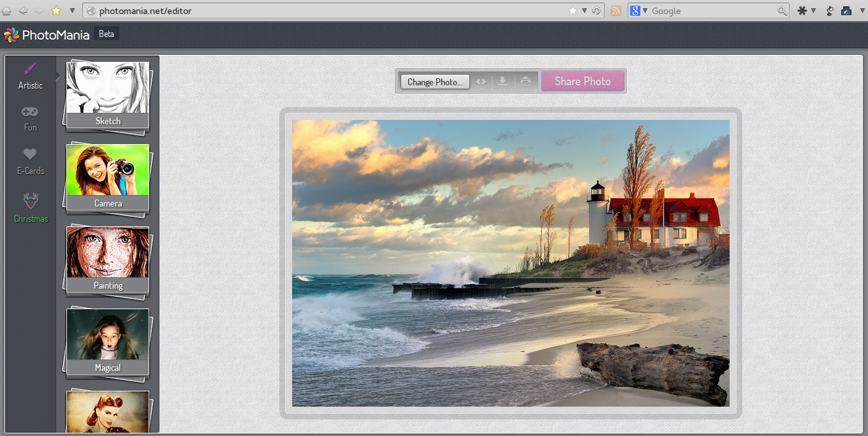
Task: Open the asterisk extension dropdown menu
Action: [x=807, y=11]
